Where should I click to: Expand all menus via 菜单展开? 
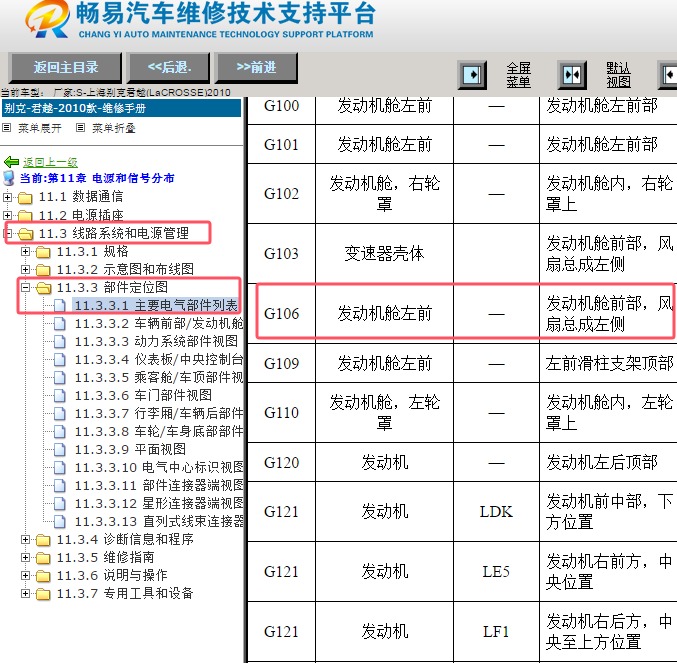click(40, 128)
